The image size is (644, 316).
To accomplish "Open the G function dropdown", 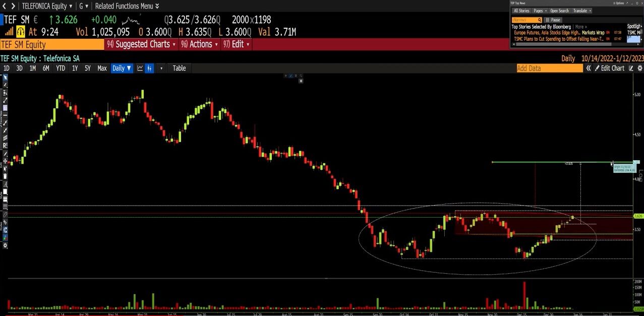I will 84,6.
